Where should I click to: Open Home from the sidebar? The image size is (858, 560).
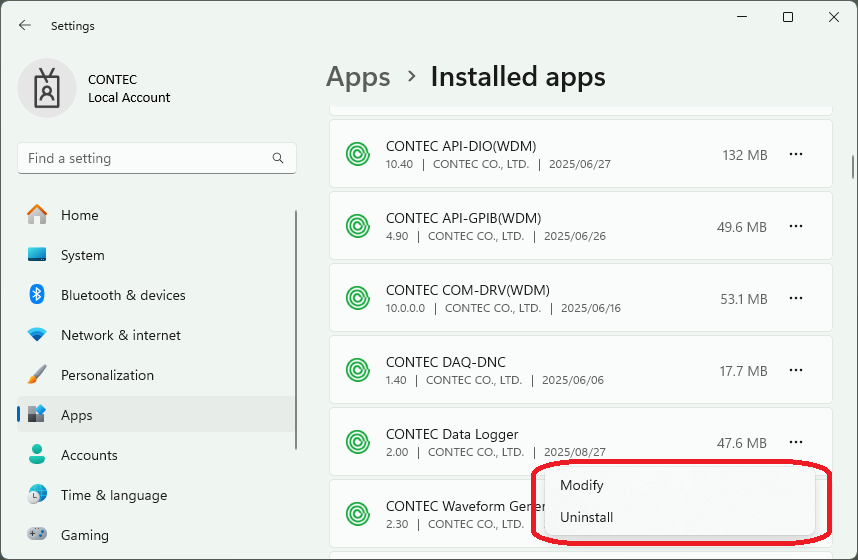[x=79, y=215]
